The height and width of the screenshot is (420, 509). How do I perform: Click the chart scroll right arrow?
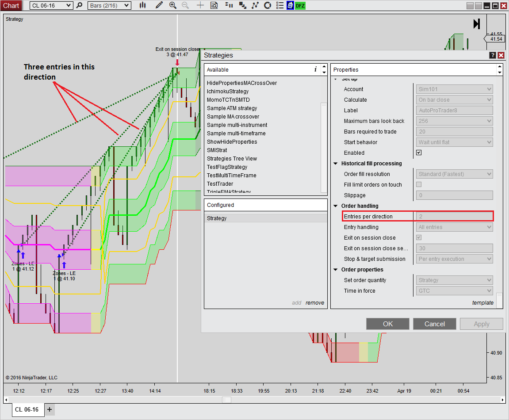pyautogui.click(x=502, y=400)
